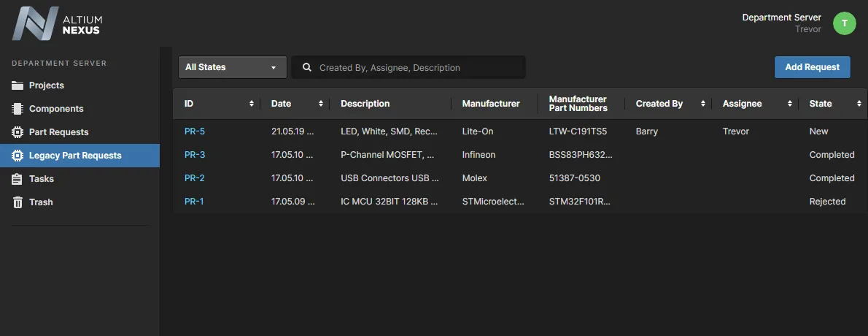
Task: Sort the State column via arrows
Action: coord(859,104)
